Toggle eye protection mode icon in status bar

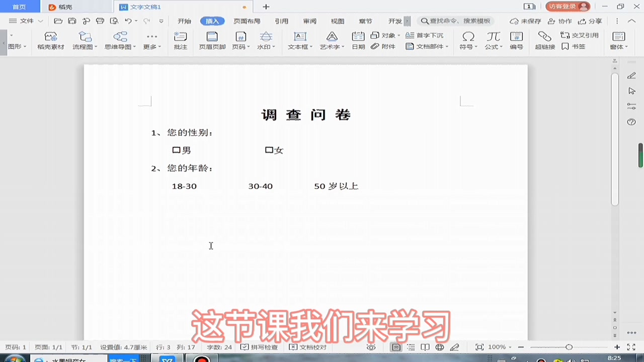[x=371, y=347]
